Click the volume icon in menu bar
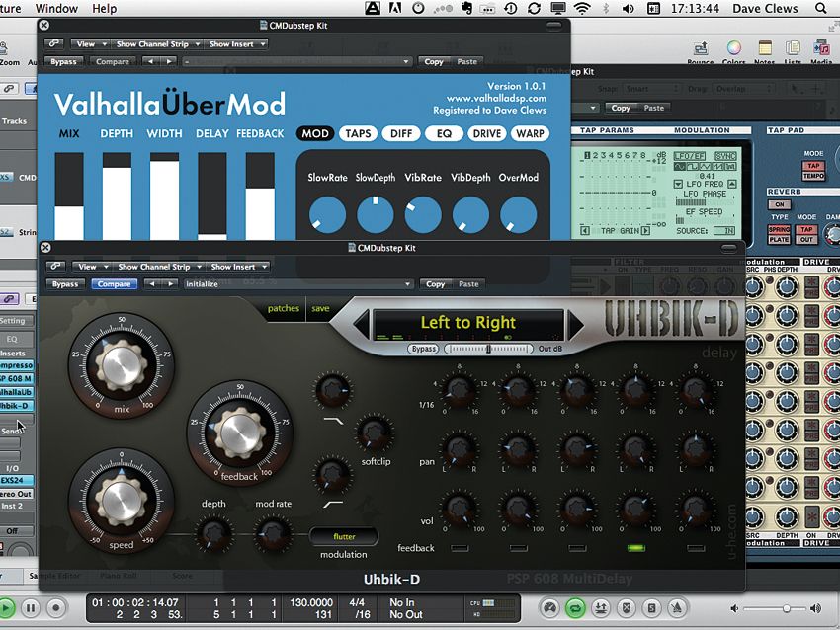The width and height of the screenshot is (840, 630). pyautogui.click(x=628, y=8)
